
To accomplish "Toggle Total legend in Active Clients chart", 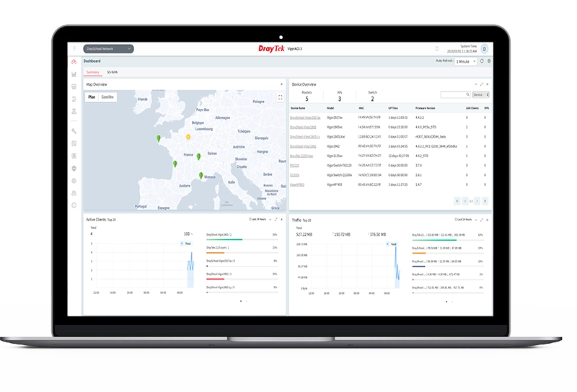I will click(x=186, y=244).
